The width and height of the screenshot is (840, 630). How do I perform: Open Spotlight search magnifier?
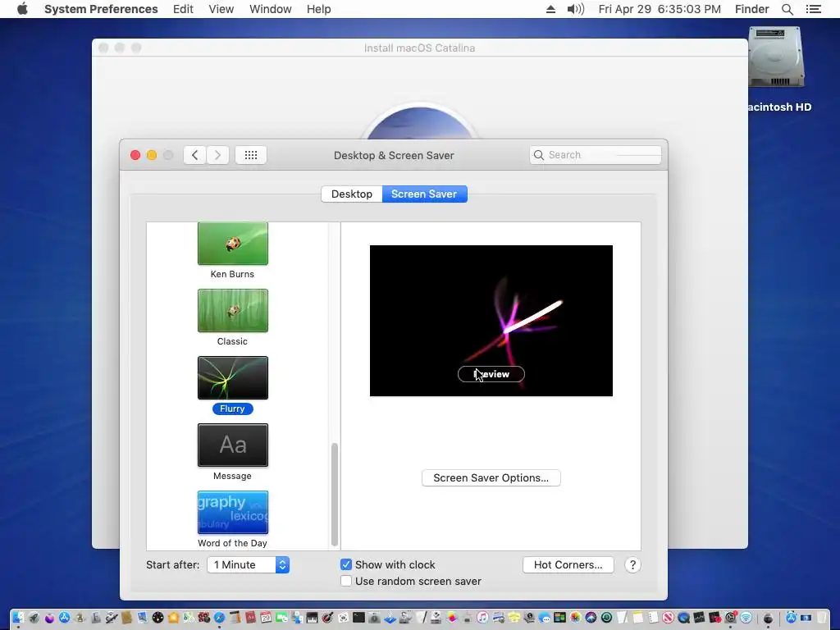pos(787,9)
